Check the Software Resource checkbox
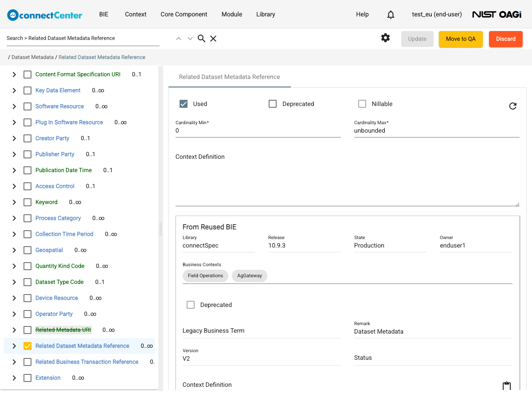Viewport: 532px width, 405px height. (27, 106)
